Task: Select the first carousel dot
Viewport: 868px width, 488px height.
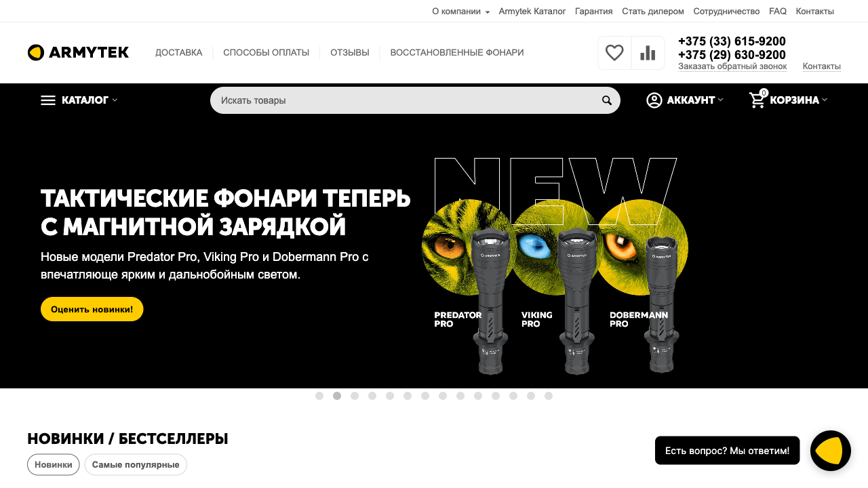Action: coord(319,396)
